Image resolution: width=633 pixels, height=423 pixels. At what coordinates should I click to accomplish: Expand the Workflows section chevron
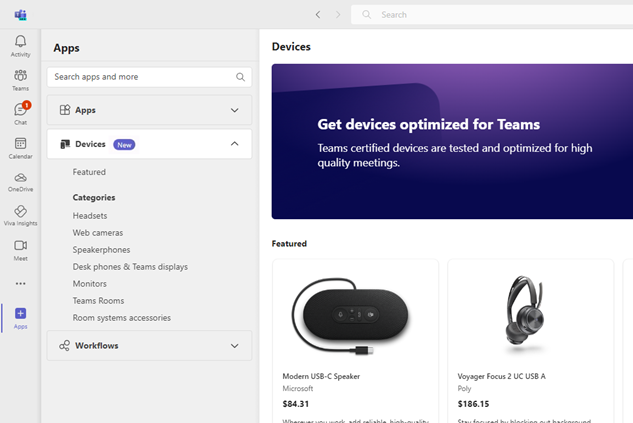(235, 346)
